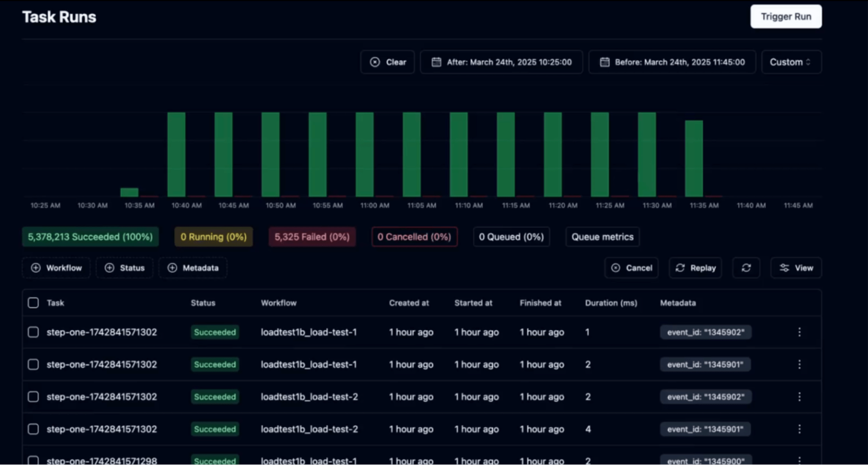Add a Metadata filter via the plus icon
The width and height of the screenshot is (868, 465).
(x=172, y=268)
